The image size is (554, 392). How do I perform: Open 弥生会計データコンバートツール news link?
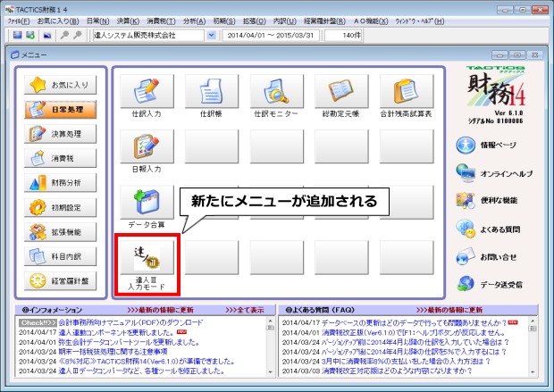[129, 342]
